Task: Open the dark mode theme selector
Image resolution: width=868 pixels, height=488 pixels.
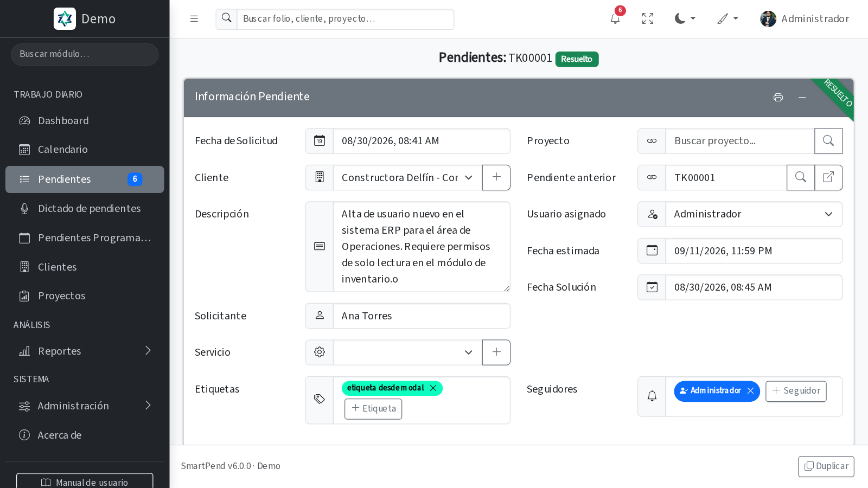Action: [685, 19]
